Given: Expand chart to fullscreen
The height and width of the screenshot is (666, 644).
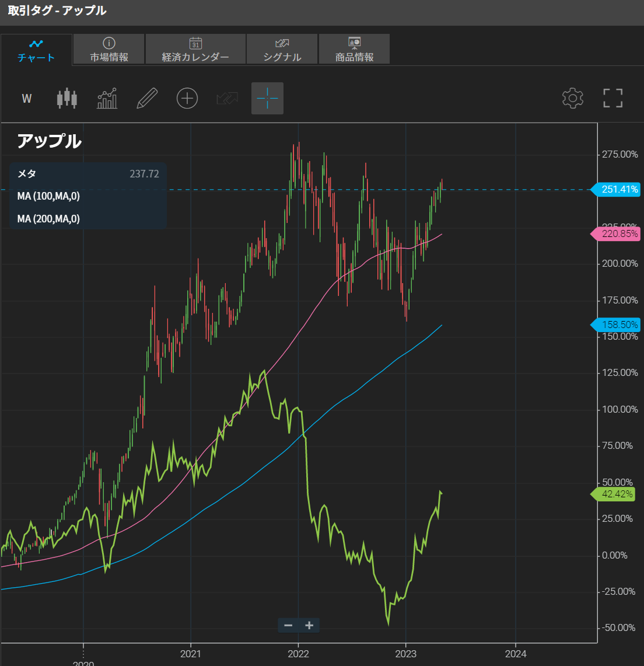Looking at the screenshot, I should 612,99.
